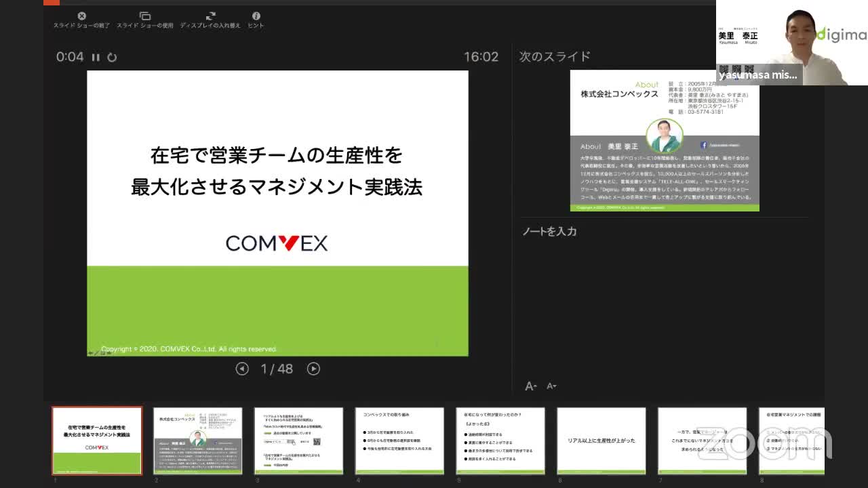Select slide 8 在宅営業マネジメントでの課題 thumbnail
This screenshot has height=488, width=868.
pyautogui.click(x=791, y=441)
